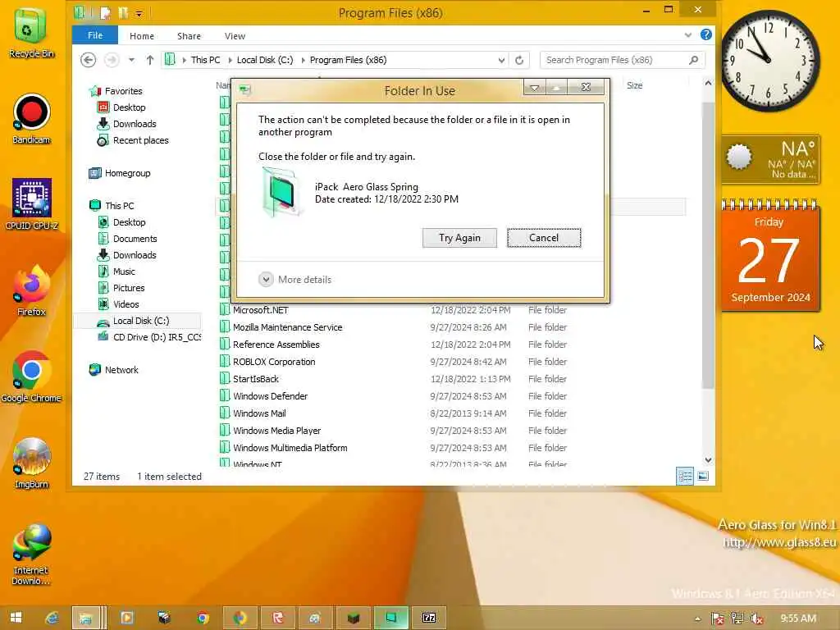This screenshot has width=840, height=630.
Task: Select the StartIsBack folder
Action: click(256, 379)
